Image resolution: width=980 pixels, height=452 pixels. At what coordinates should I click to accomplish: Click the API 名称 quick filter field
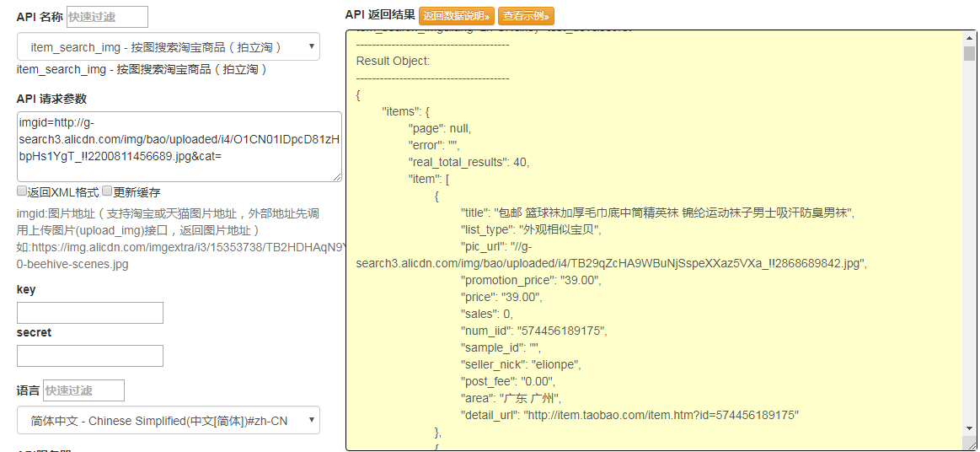108,17
